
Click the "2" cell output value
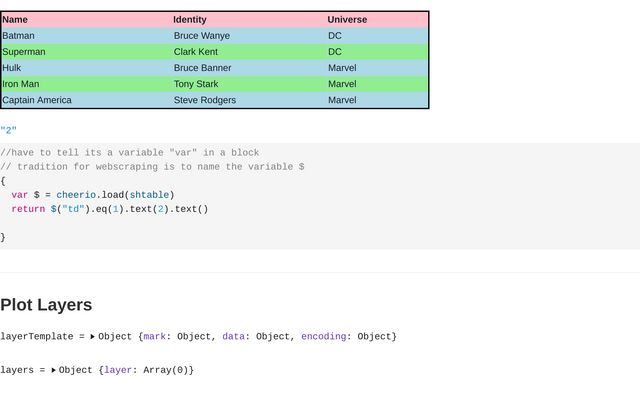point(9,131)
